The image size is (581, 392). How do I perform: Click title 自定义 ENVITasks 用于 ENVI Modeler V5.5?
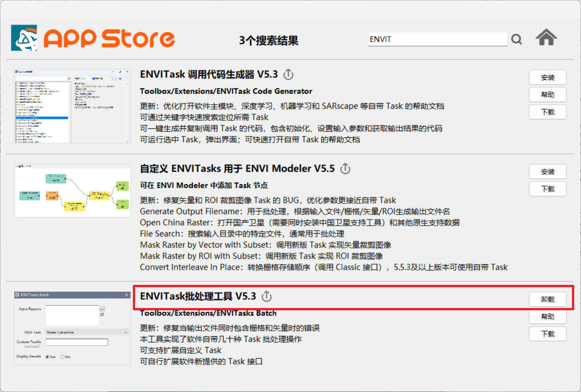(x=237, y=169)
